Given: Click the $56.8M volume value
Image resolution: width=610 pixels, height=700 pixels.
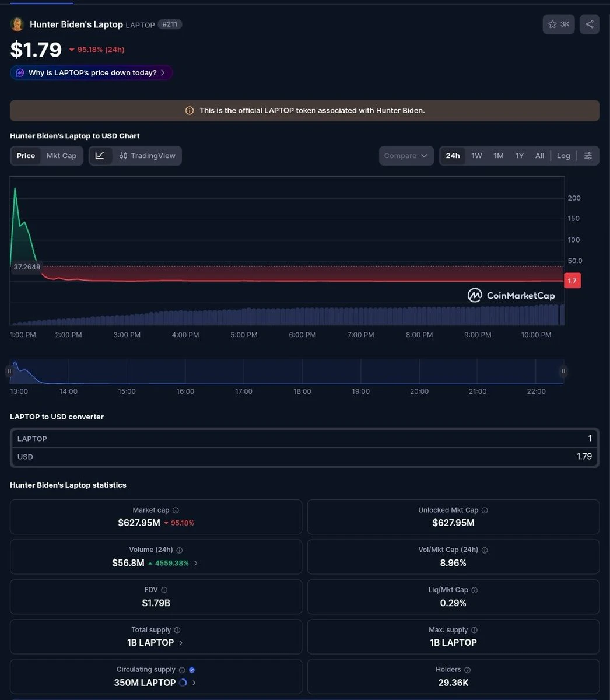Looking at the screenshot, I should click(128, 563).
